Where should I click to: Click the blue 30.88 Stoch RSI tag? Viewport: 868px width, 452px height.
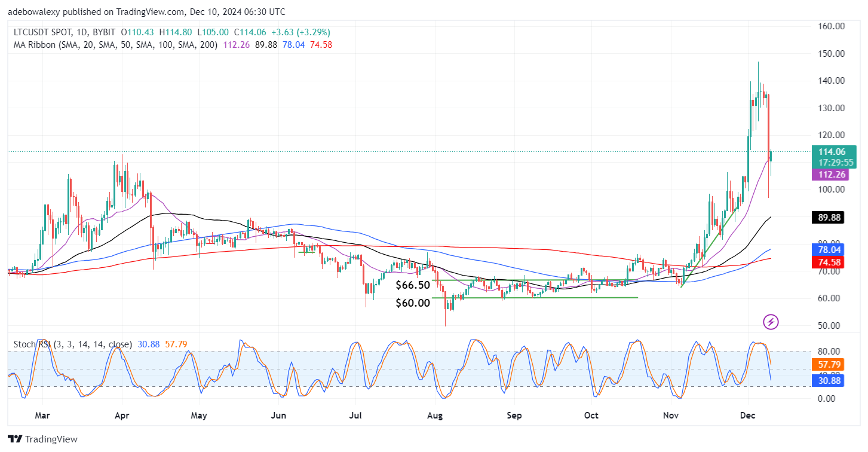828,380
